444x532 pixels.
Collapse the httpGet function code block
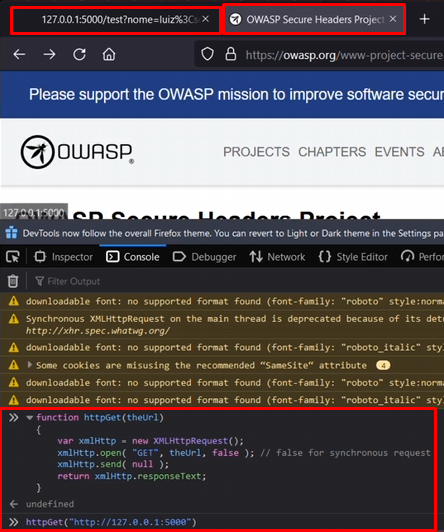click(x=30, y=418)
